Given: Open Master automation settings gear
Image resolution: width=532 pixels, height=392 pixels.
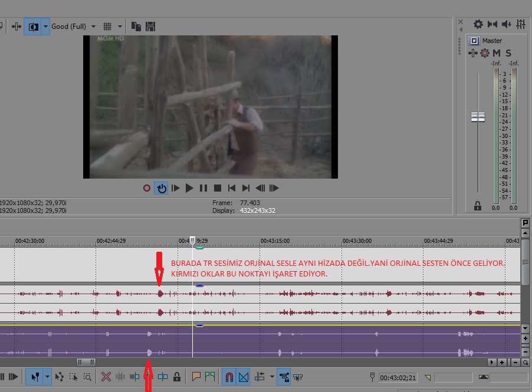Looking at the screenshot, I should 485,53.
